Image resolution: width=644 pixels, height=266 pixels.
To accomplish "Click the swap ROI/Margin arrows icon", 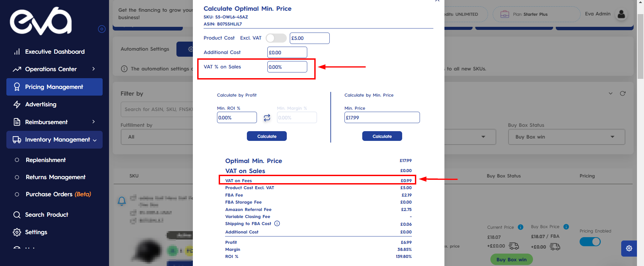I will coord(267,118).
